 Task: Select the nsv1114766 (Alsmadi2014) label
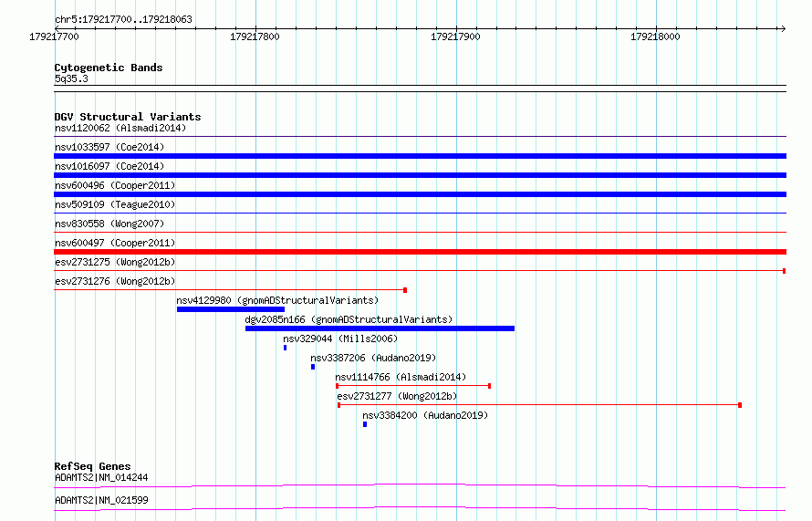pos(401,377)
